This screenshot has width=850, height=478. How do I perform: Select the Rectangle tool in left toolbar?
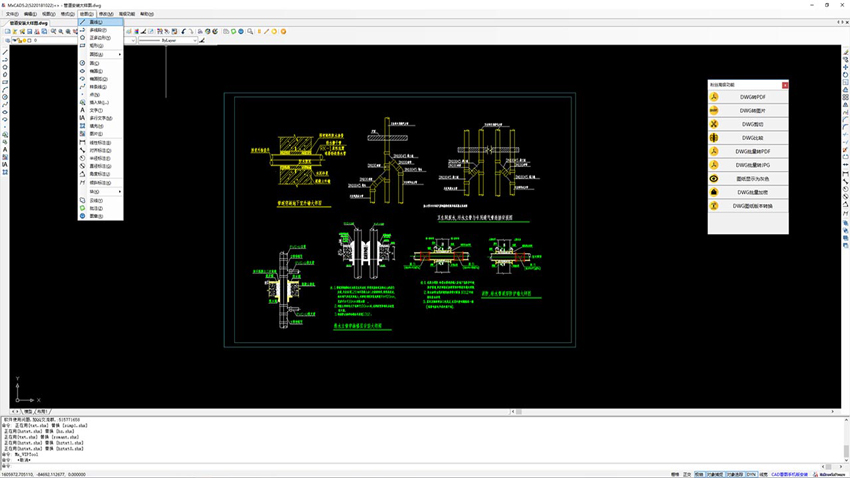point(5,82)
